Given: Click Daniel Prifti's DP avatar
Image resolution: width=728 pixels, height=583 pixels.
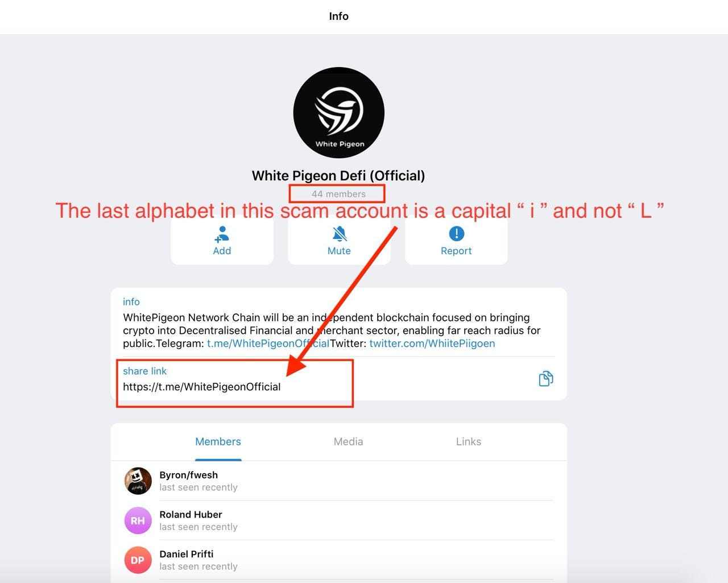Looking at the screenshot, I should coord(138,560).
